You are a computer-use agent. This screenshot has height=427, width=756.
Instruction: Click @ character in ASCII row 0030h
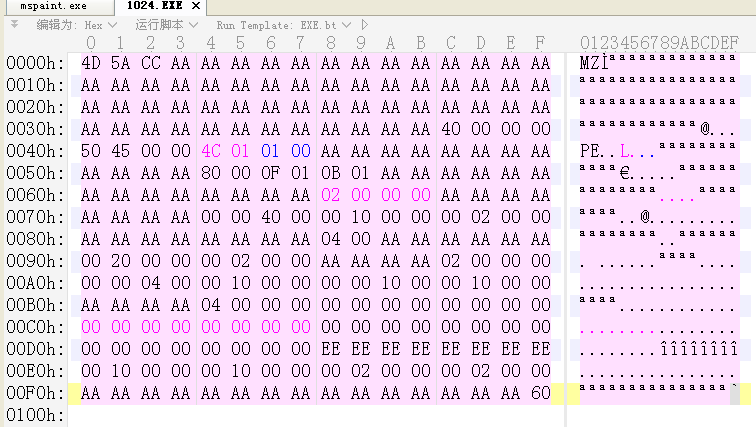pyautogui.click(x=705, y=129)
